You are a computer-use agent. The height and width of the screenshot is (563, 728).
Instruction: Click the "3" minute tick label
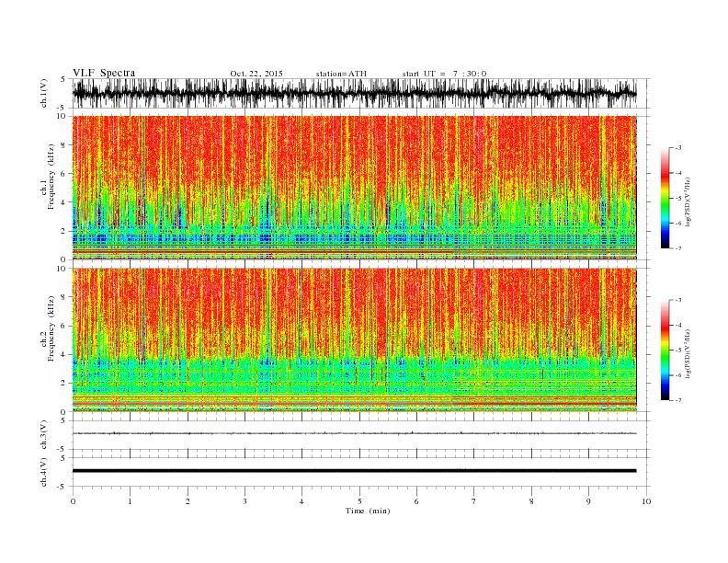click(245, 501)
